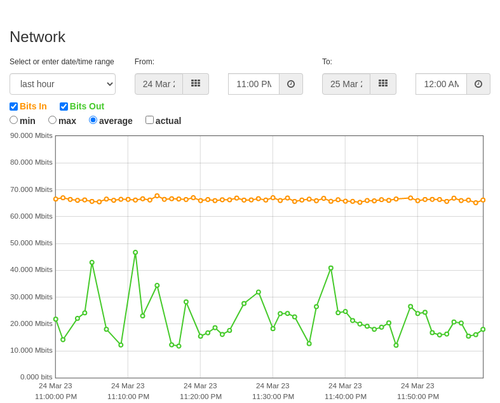
Task: Click the '0.000 bits' axis label
Action: click(x=36, y=377)
